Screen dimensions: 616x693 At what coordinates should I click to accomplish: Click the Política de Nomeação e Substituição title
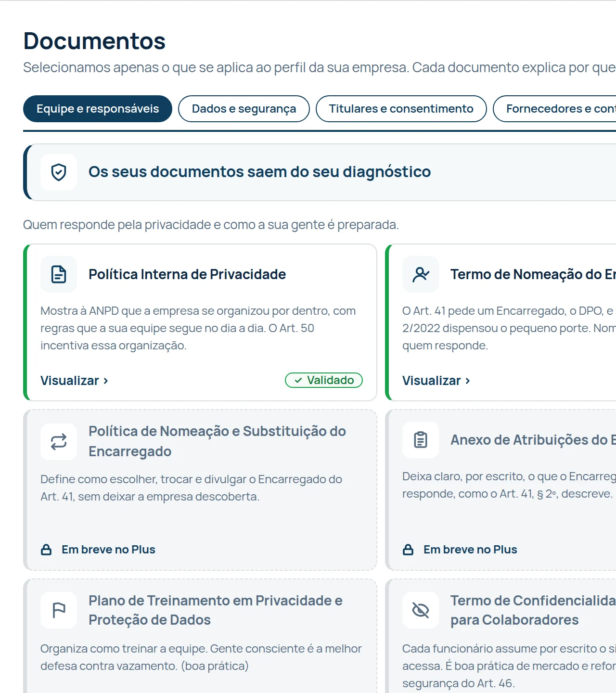pyautogui.click(x=217, y=441)
